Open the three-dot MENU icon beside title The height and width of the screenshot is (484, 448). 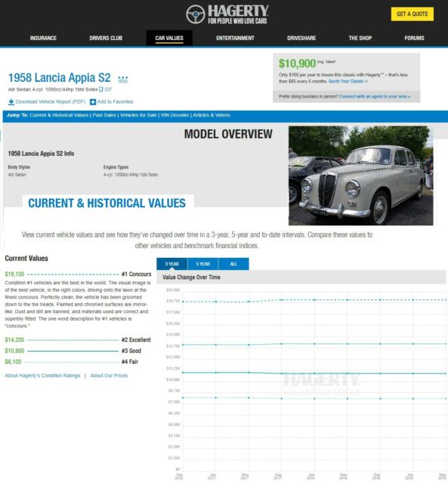pyautogui.click(x=122, y=79)
